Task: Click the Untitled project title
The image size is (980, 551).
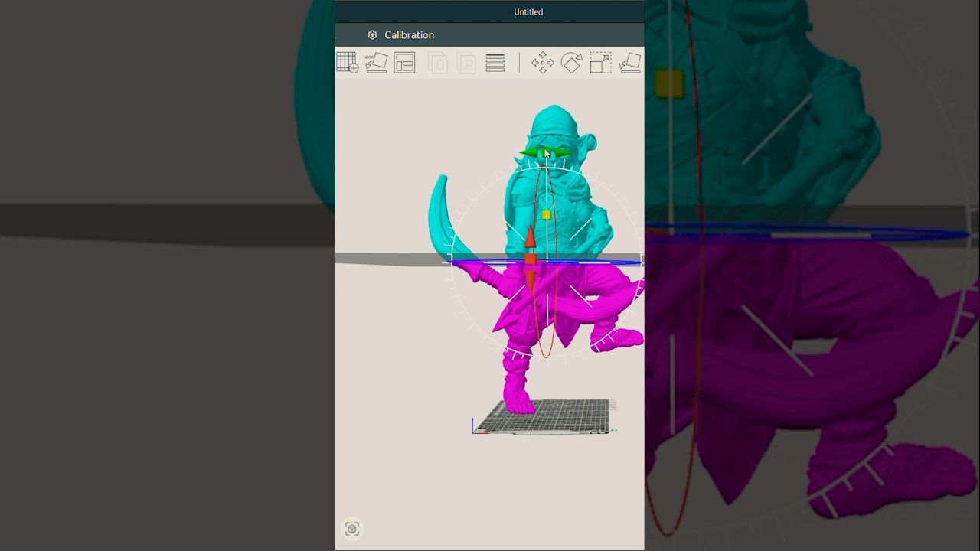Action: [528, 11]
